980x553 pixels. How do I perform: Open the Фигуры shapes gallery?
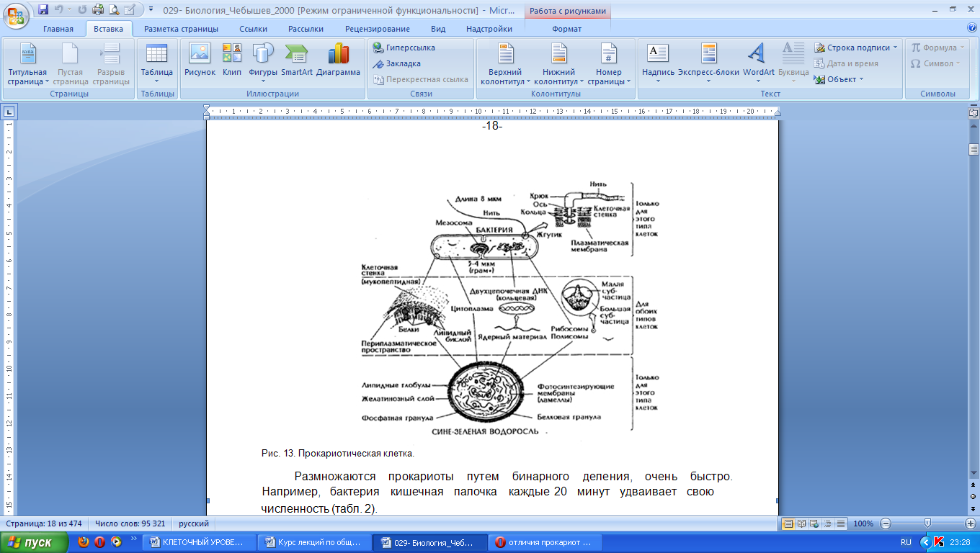point(263,63)
